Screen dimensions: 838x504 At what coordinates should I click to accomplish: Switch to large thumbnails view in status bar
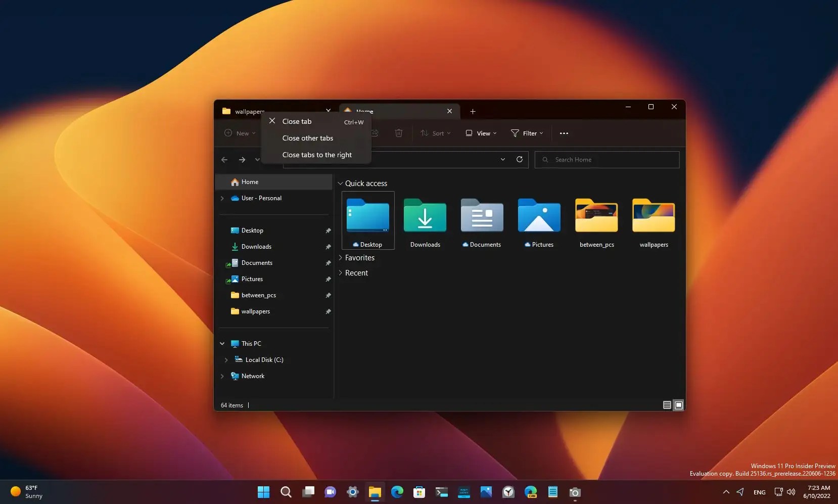[679, 405]
